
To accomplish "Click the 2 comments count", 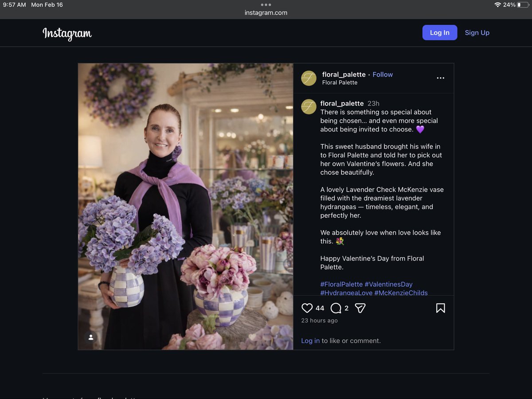I will click(x=347, y=308).
